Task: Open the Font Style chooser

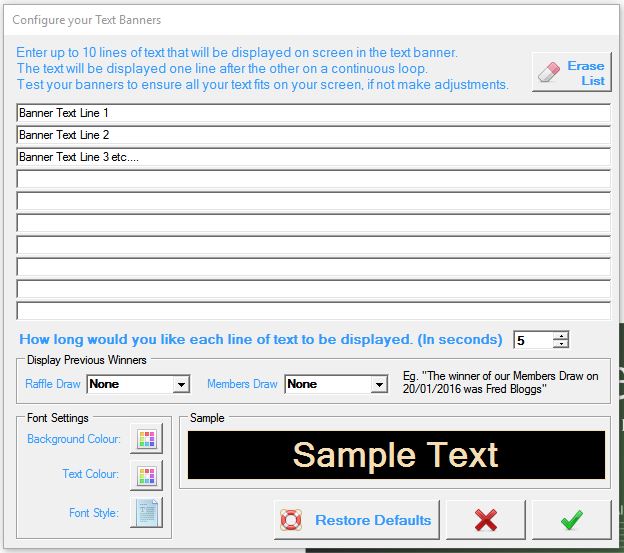Action: [x=146, y=512]
